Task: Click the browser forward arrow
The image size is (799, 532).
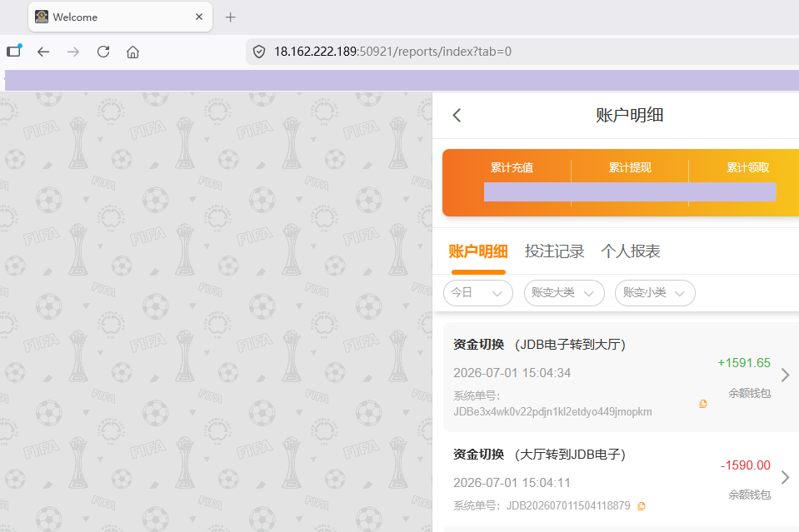Action: coord(73,52)
